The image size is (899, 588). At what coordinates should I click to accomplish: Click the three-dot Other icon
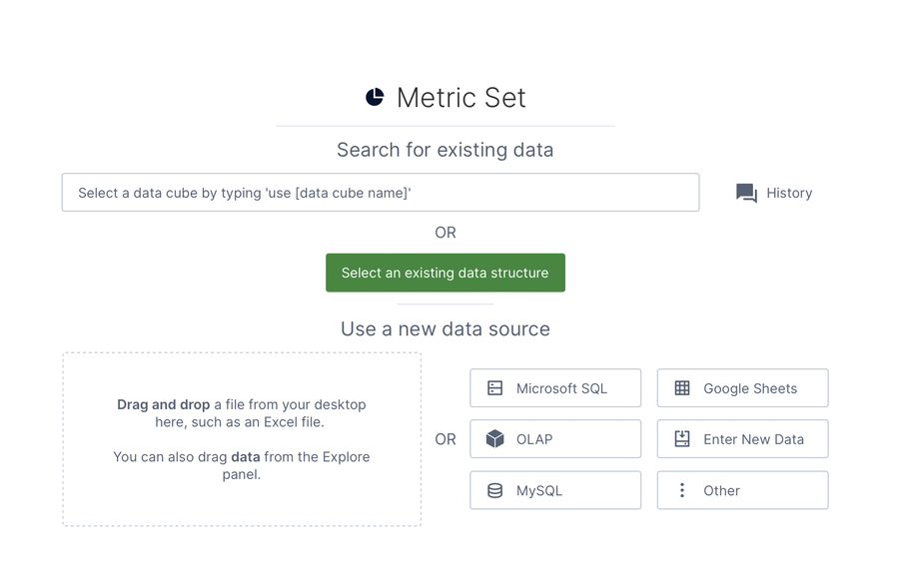click(x=682, y=490)
